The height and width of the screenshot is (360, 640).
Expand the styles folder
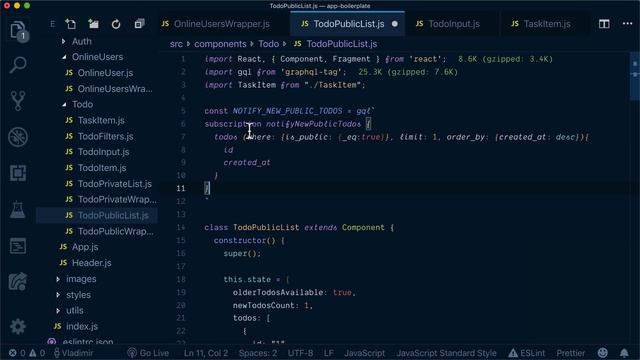pos(78,295)
